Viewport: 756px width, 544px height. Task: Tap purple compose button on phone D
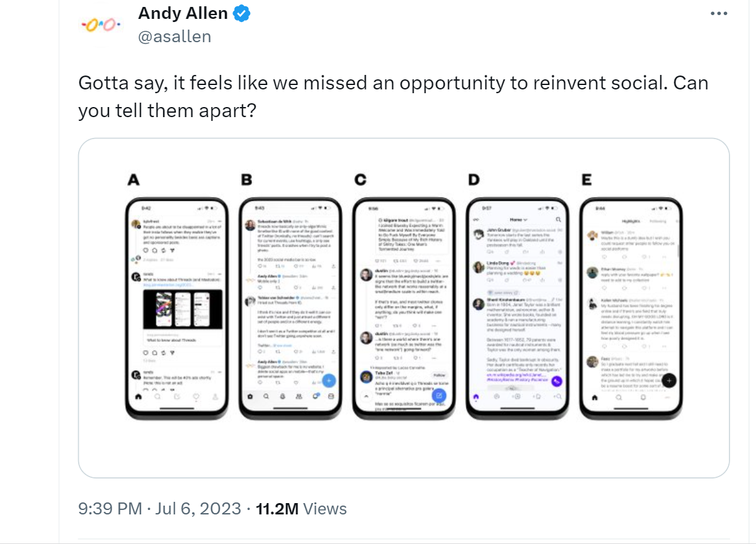[556, 382]
